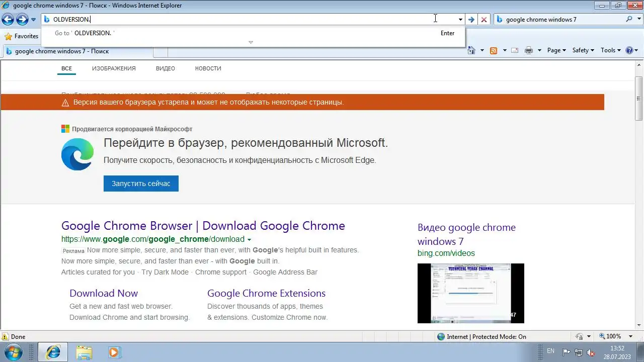This screenshot has height=362, width=644.
Task: Select the google chrome windows 7 - Поиск tab
Action: pyautogui.click(x=77, y=51)
